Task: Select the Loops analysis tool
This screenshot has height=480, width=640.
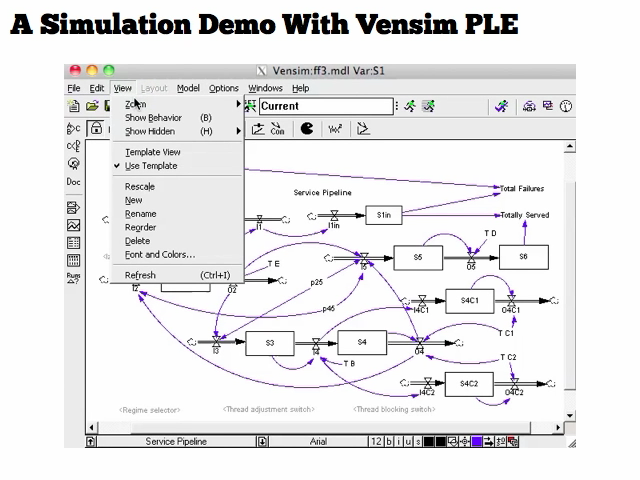Action: click(x=73, y=164)
